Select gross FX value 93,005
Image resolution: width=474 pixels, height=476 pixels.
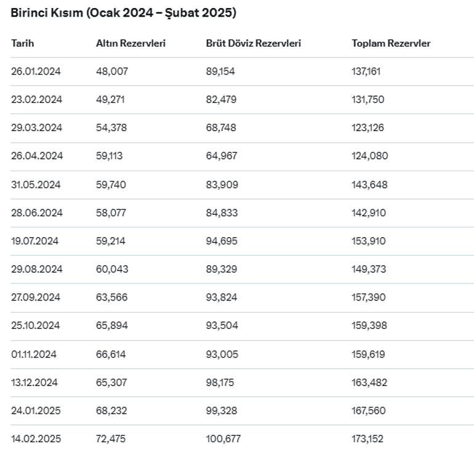point(222,354)
